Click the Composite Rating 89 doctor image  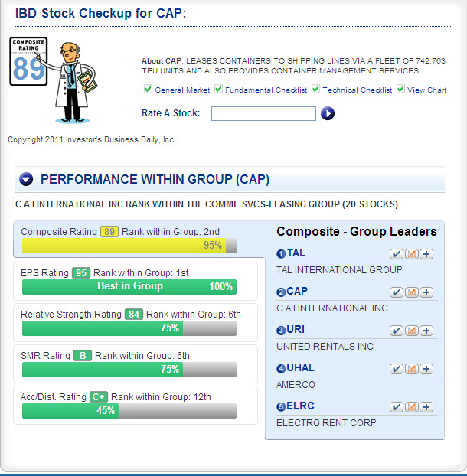pyautogui.click(x=54, y=80)
